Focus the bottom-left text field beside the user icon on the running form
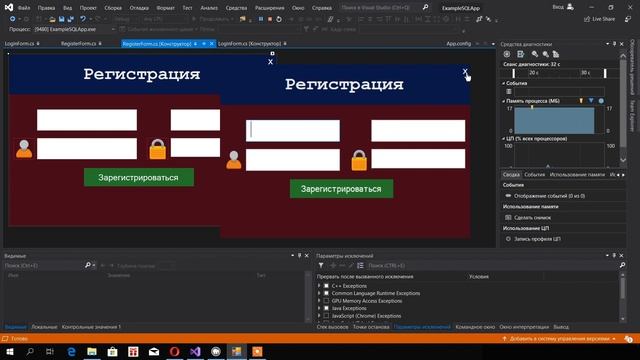The image size is (640, 360). pyautogui.click(x=293, y=160)
